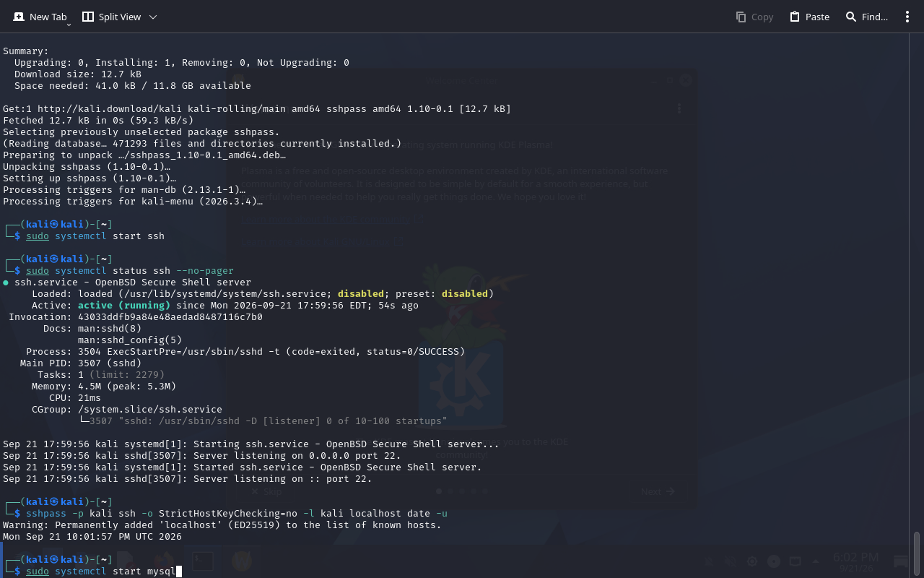Viewport: 924px width, 578px height.
Task: Click the Find magnifier icon
Action: tap(851, 17)
